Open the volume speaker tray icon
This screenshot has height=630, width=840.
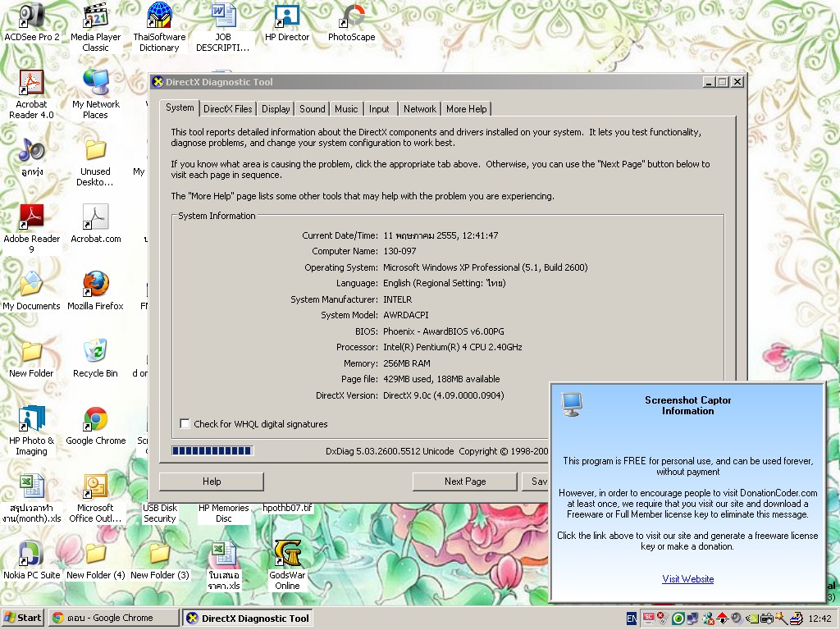point(737,619)
